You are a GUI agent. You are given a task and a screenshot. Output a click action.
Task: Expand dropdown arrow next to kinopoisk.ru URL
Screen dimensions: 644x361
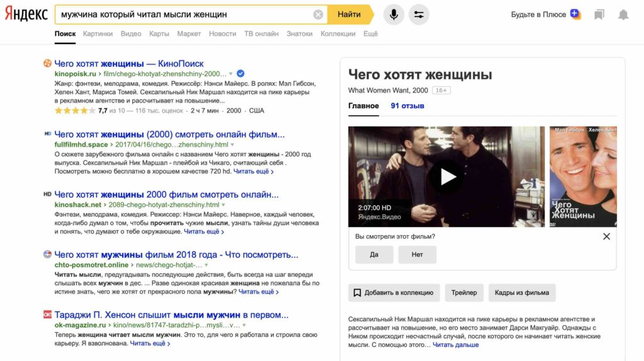pos(231,74)
